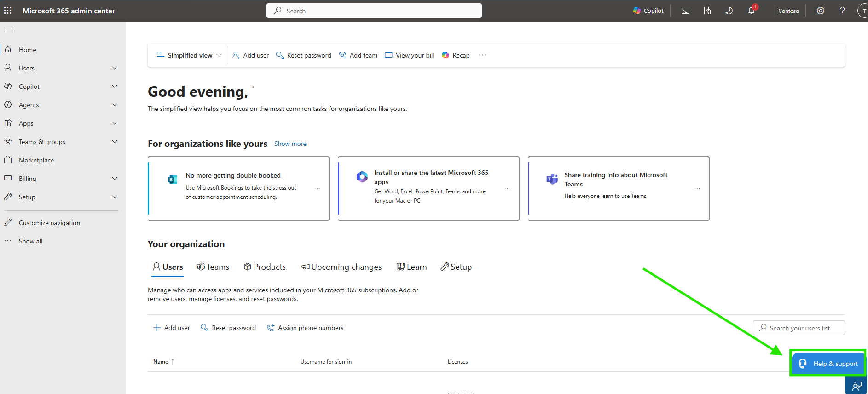Collapse the navigation hamburger menu
The width and height of the screenshot is (868, 394).
pyautogui.click(x=8, y=31)
